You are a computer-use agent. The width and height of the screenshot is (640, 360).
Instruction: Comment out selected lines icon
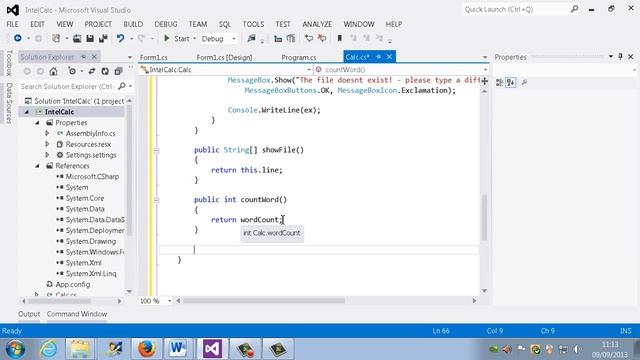pos(309,38)
